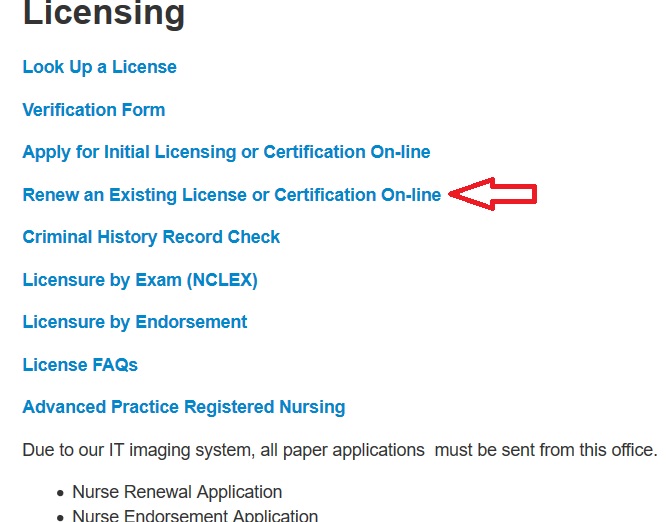Click the bullet before Nurse Renewal Application

(61, 493)
